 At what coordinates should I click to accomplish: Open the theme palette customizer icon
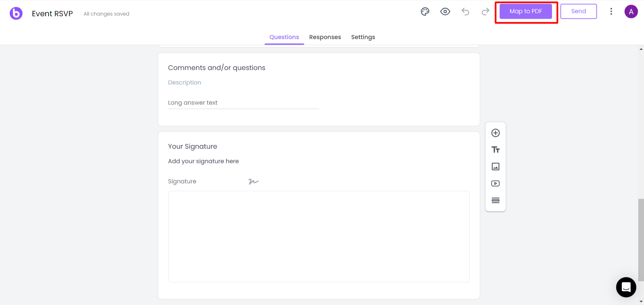click(x=425, y=12)
